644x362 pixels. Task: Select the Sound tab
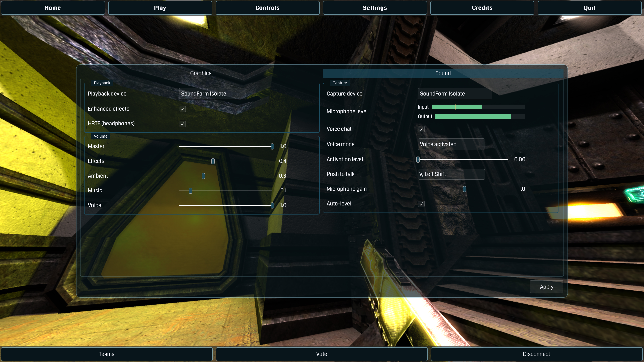[x=443, y=73]
